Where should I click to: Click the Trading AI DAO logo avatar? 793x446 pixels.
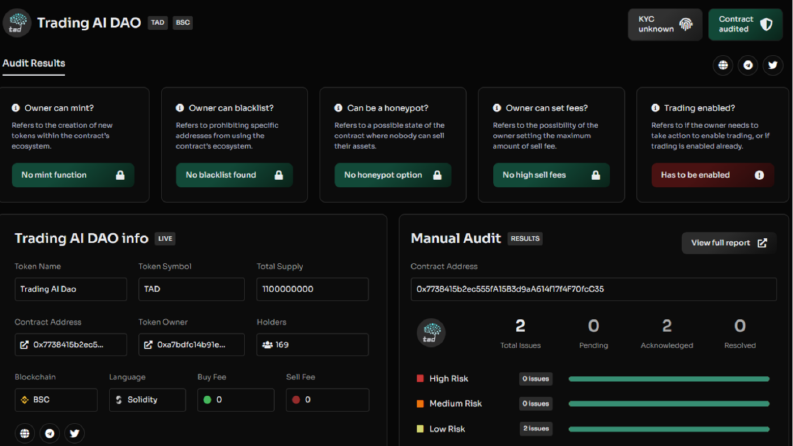coord(17,23)
